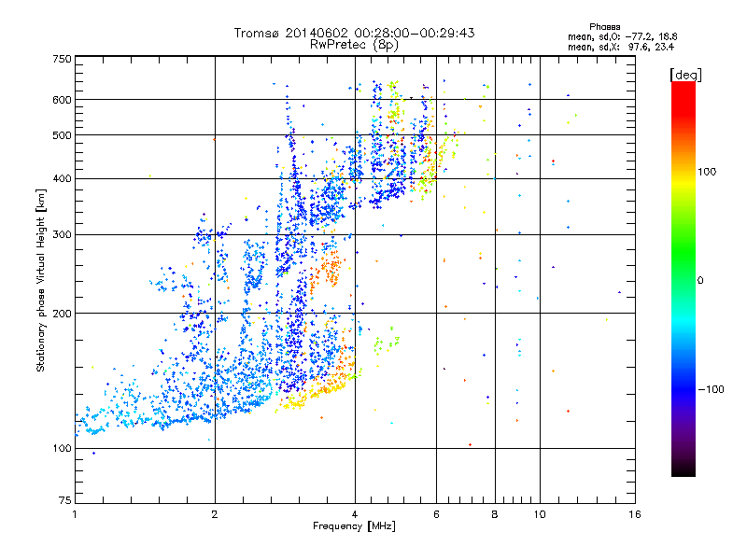Click the colorbar tick label '0'
Screen dimensions: 747x560
(699, 281)
